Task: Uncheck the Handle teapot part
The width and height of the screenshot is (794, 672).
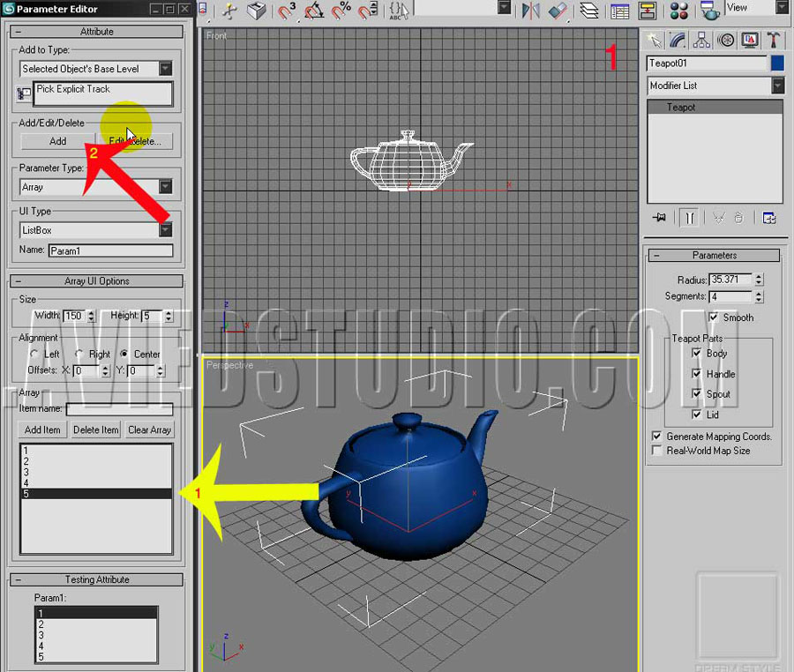Action: click(x=697, y=373)
